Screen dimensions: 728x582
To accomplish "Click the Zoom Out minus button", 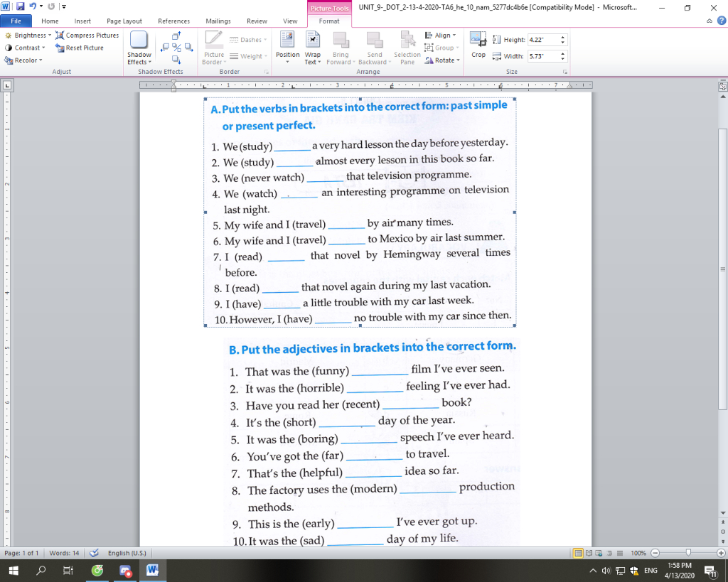I will click(x=655, y=553).
